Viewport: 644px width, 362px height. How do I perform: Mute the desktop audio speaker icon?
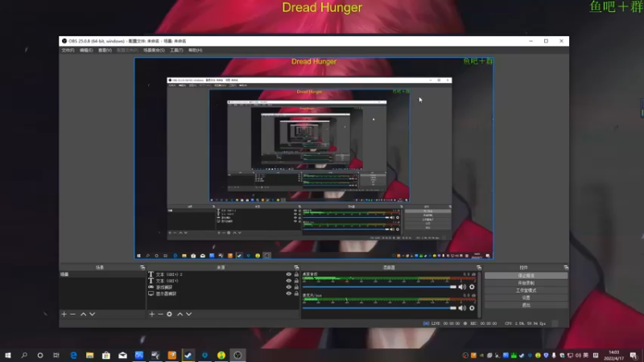pos(462,287)
